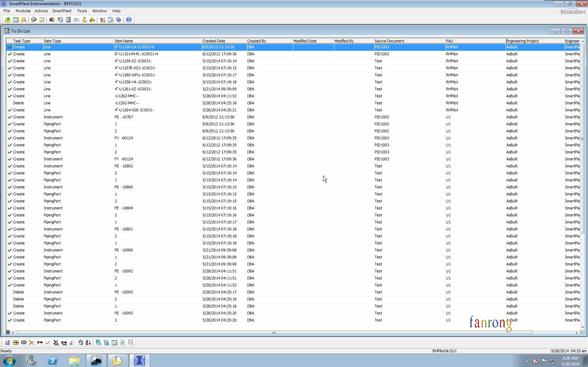Click the refresh document icon in bottom toolbar

pyautogui.click(x=122, y=342)
